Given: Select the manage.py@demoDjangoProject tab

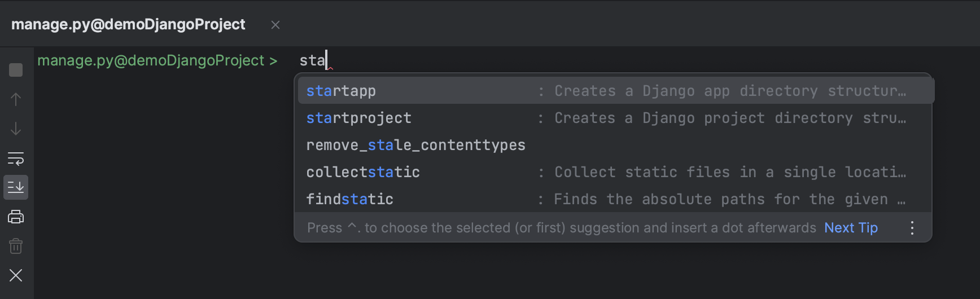Looking at the screenshot, I should coord(128,24).
